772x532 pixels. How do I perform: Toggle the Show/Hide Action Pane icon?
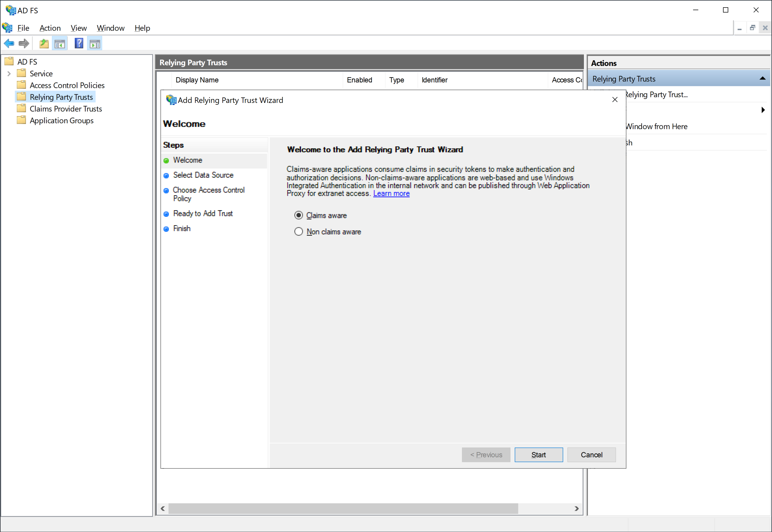click(95, 43)
